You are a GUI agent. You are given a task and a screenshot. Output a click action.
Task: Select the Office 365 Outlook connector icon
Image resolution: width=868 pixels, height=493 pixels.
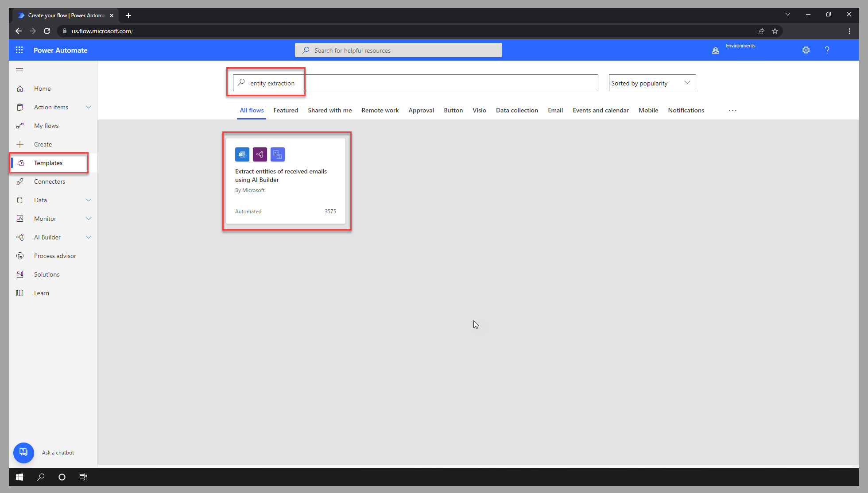click(x=242, y=154)
